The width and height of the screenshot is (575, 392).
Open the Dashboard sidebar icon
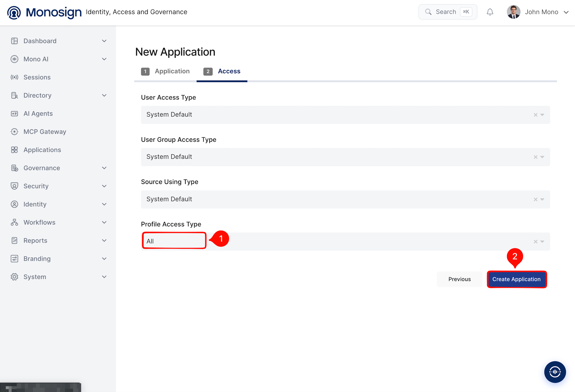(x=14, y=41)
